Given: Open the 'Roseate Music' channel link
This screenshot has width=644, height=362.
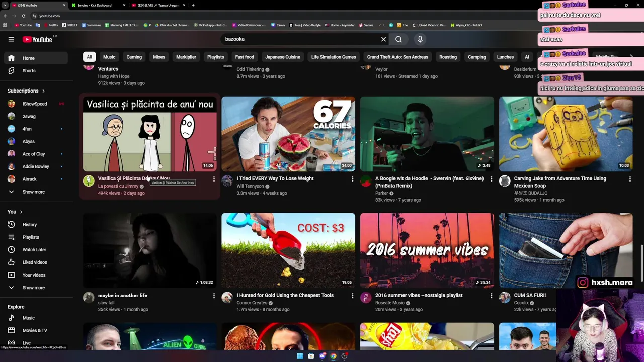Looking at the screenshot, I should point(390,303).
